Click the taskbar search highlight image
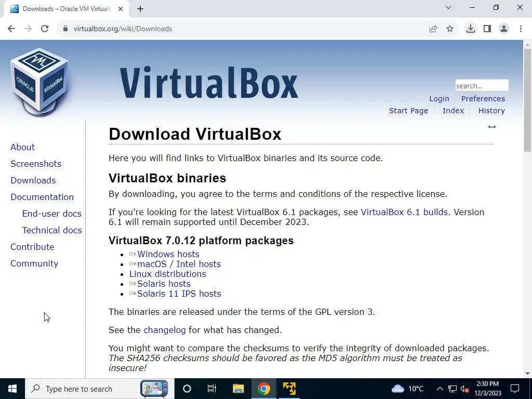 [x=154, y=389]
